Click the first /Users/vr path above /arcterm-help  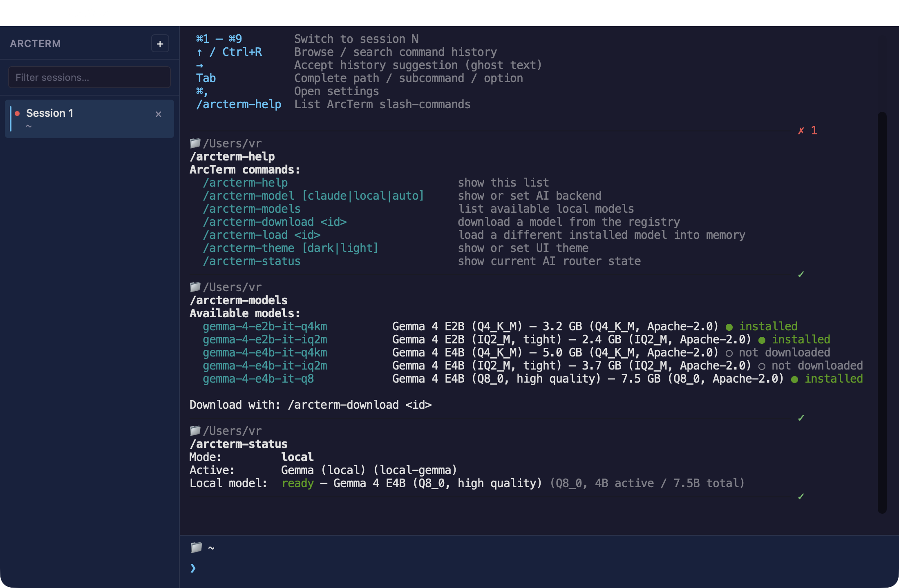(232, 144)
